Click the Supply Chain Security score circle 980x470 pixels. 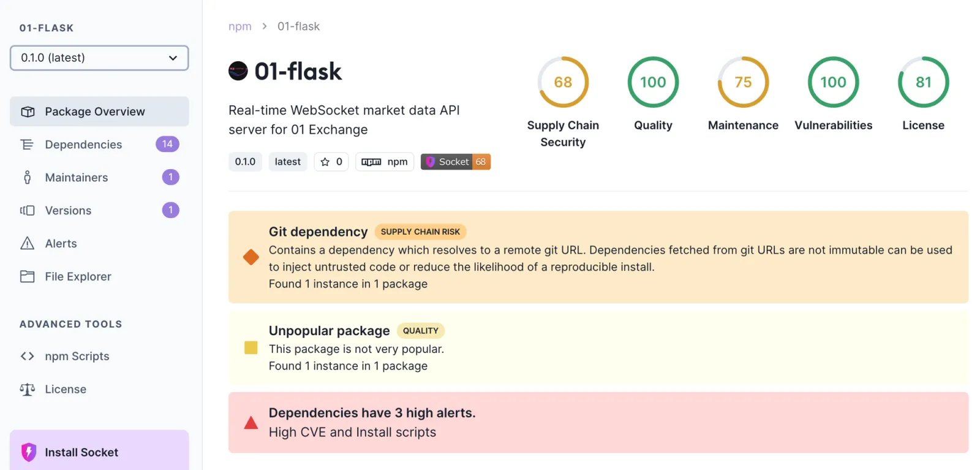(563, 82)
